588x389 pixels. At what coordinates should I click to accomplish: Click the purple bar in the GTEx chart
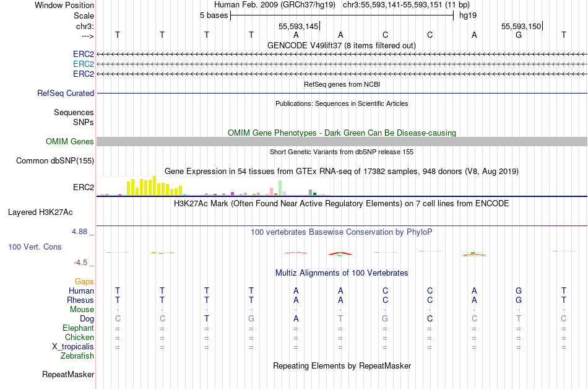click(233, 193)
